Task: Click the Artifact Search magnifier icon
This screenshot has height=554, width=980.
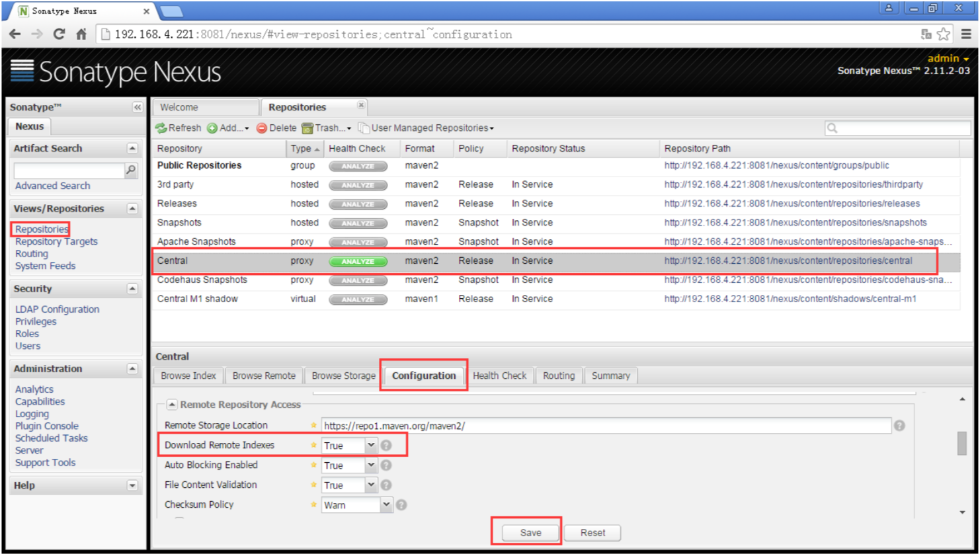Action: pos(131,170)
